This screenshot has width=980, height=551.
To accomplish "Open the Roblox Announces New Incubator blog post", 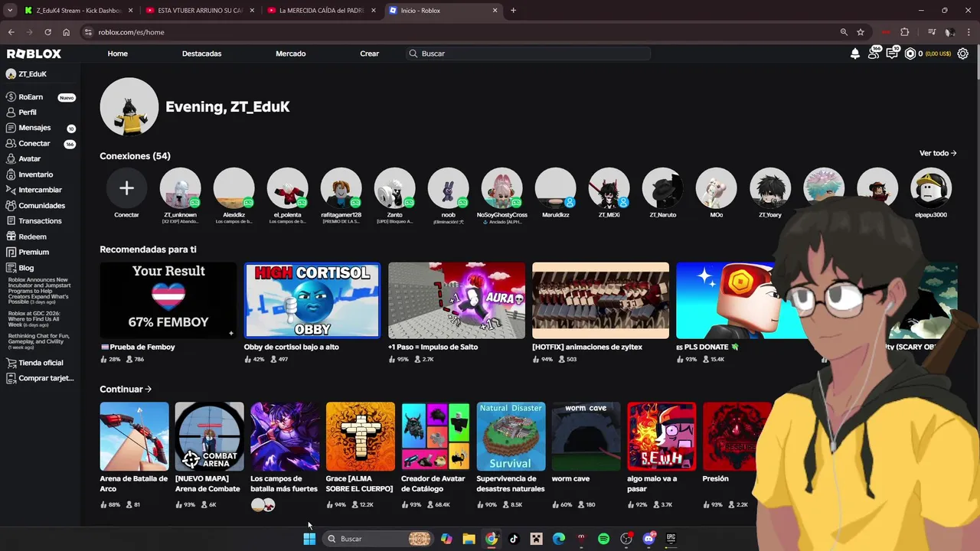I will [x=38, y=292].
